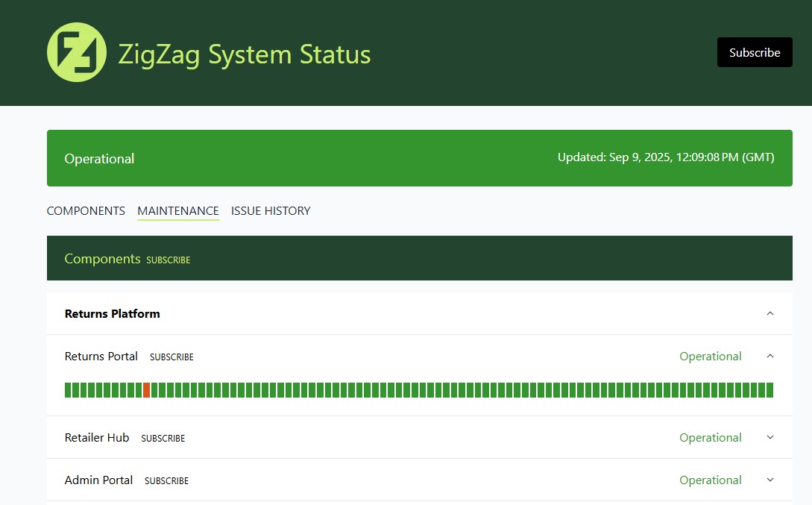Expand the Admin Portal row
This screenshot has height=505, width=812.
(770, 480)
